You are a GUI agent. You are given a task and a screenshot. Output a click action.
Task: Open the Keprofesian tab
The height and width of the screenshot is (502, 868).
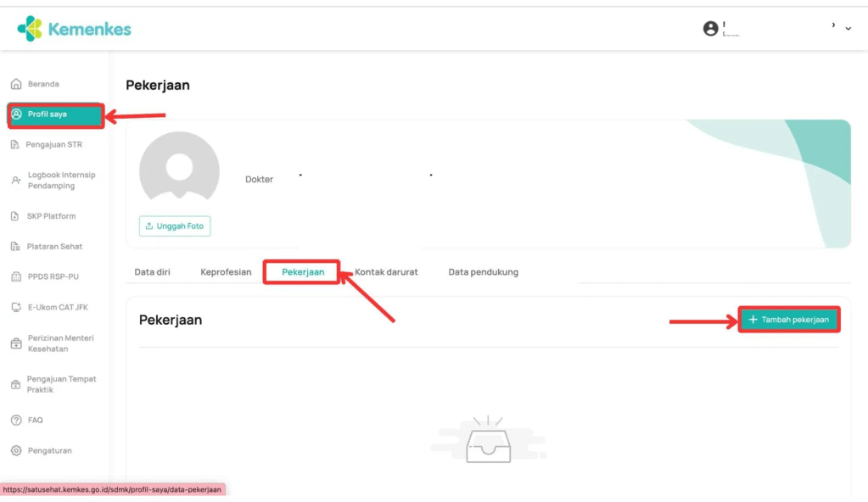[226, 272]
